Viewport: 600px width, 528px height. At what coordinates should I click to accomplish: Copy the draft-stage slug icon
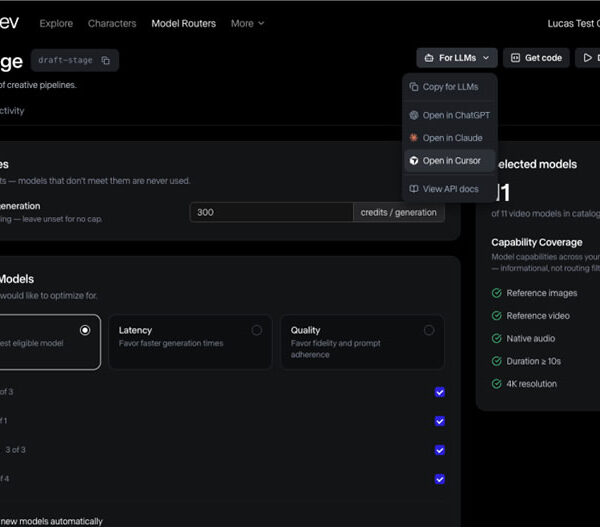pyautogui.click(x=106, y=60)
